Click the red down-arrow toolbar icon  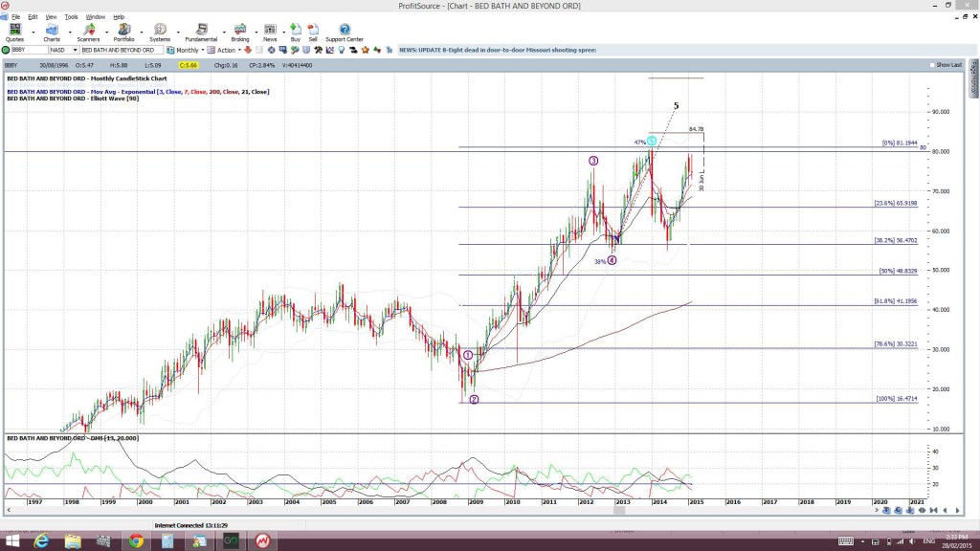pos(248,50)
